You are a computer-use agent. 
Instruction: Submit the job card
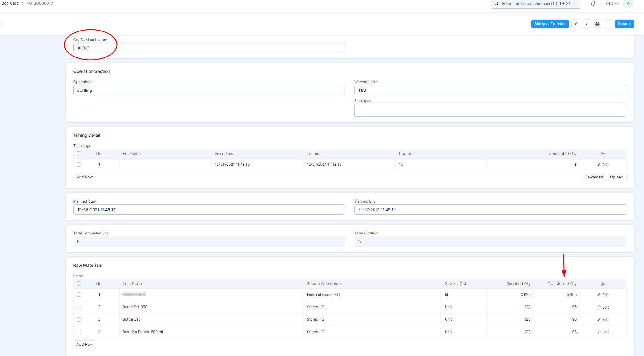click(x=624, y=24)
